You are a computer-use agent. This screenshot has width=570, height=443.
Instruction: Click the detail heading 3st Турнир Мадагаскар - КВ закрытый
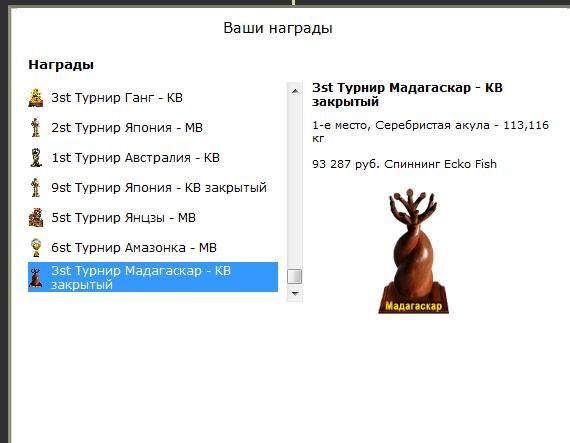(x=407, y=94)
